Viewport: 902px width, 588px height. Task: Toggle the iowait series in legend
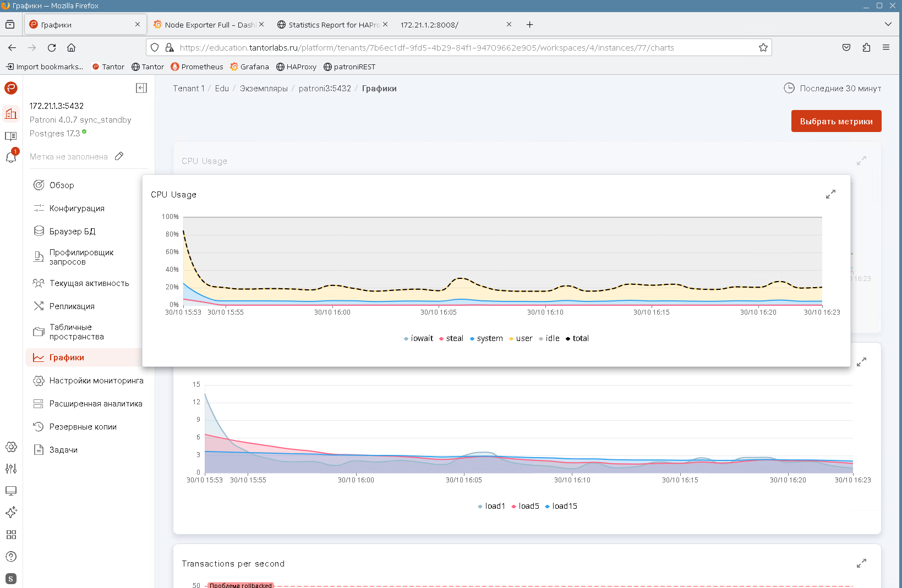coord(418,338)
